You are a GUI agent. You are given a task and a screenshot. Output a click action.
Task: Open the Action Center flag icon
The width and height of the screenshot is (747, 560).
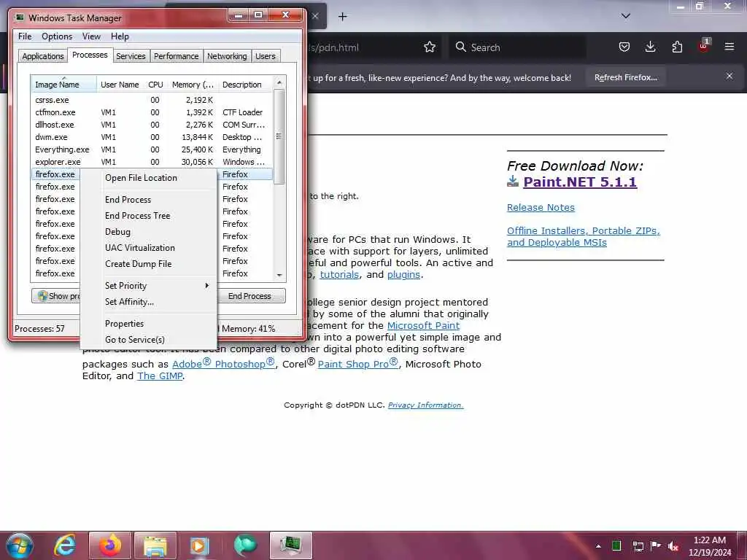pos(656,545)
